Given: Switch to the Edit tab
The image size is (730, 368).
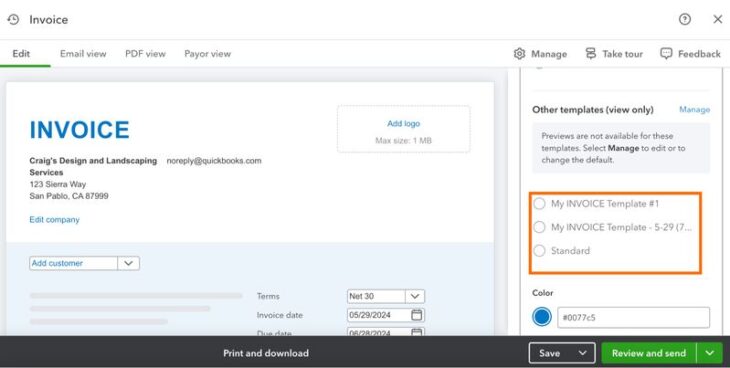Looking at the screenshot, I should tap(21, 54).
